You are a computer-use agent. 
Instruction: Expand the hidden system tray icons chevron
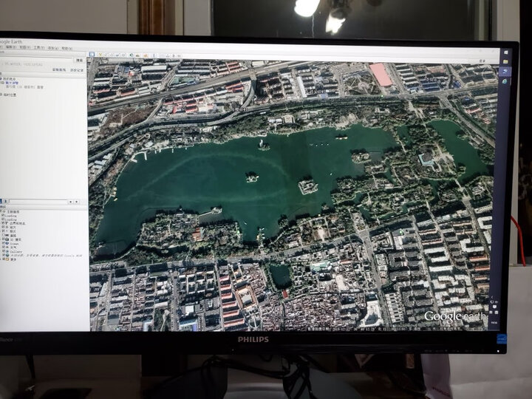tap(492, 297)
